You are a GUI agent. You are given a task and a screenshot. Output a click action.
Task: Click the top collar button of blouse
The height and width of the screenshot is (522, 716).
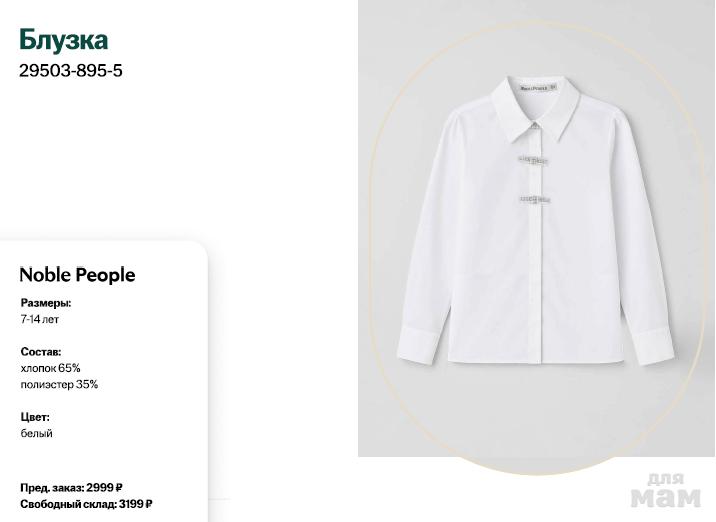(x=535, y=124)
